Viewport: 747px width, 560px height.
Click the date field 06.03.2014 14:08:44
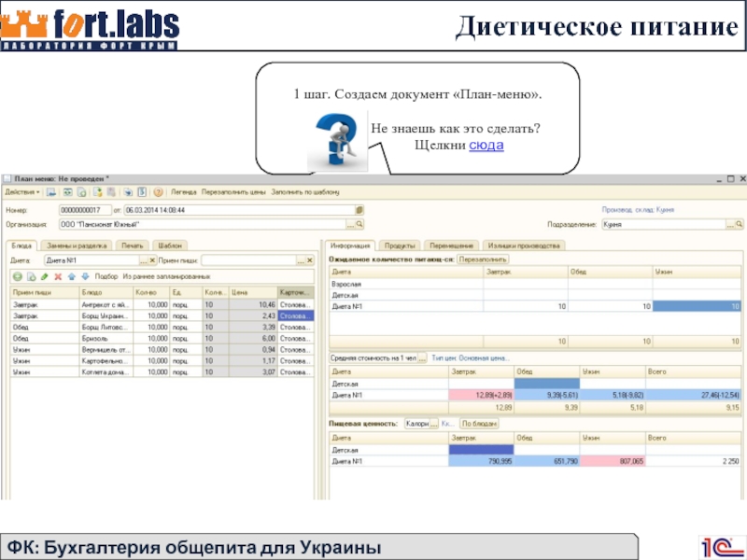(240, 210)
